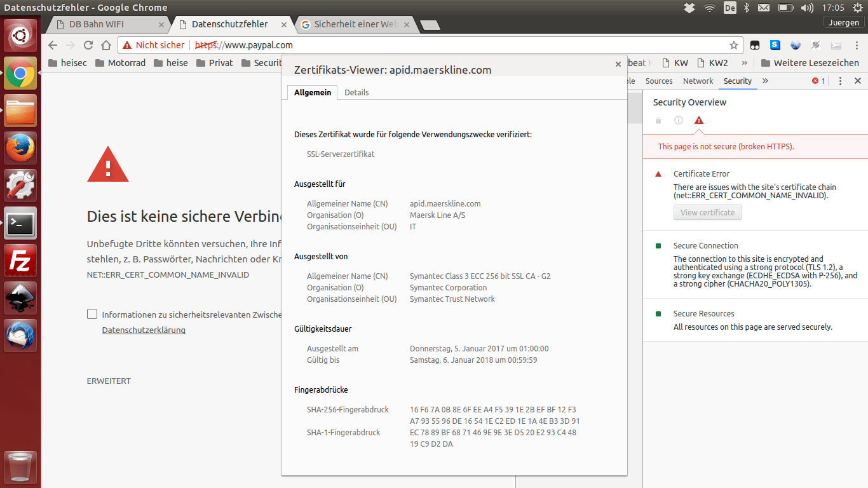Open the Juergen profile button
The height and width of the screenshot is (488, 868).
point(844,22)
